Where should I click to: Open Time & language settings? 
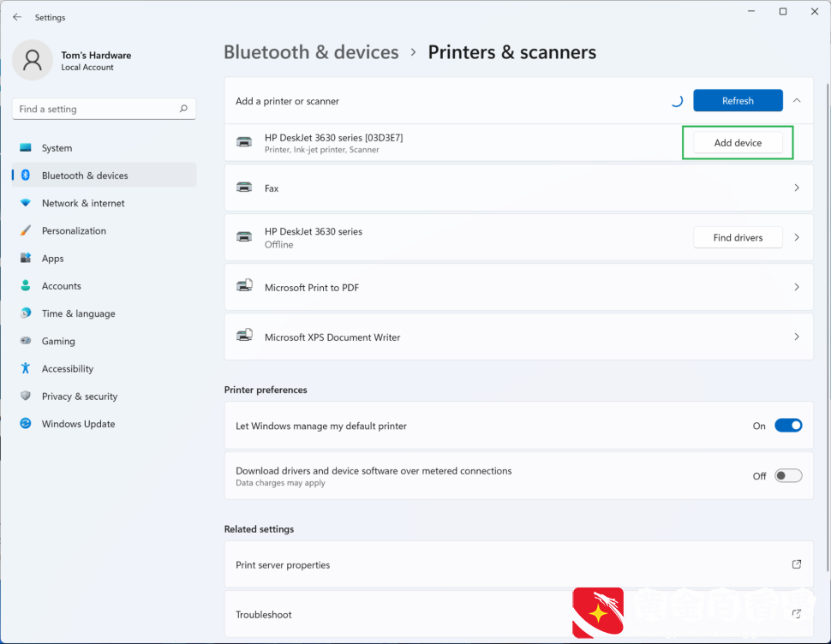point(104,313)
